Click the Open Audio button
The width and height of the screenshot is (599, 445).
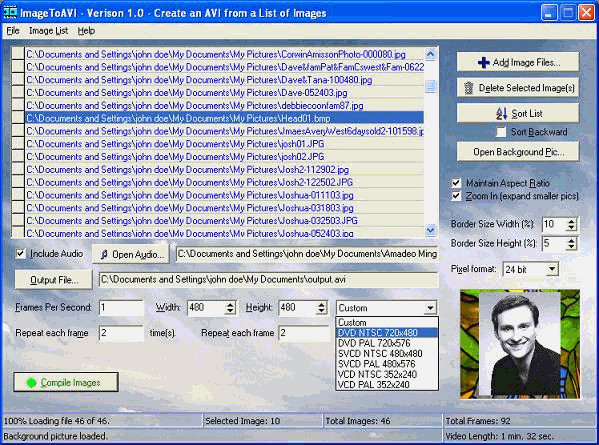click(x=131, y=254)
